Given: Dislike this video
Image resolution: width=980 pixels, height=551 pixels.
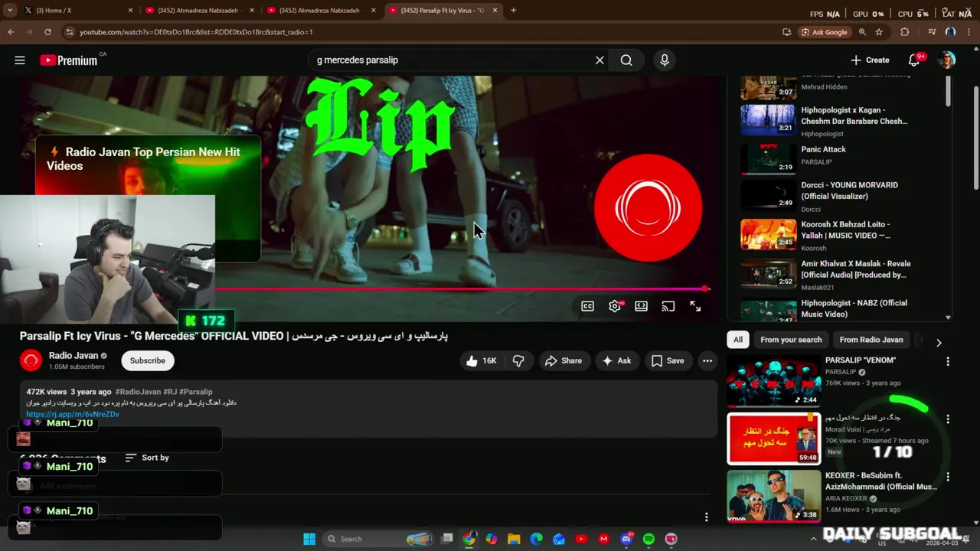Looking at the screenshot, I should click(x=518, y=360).
